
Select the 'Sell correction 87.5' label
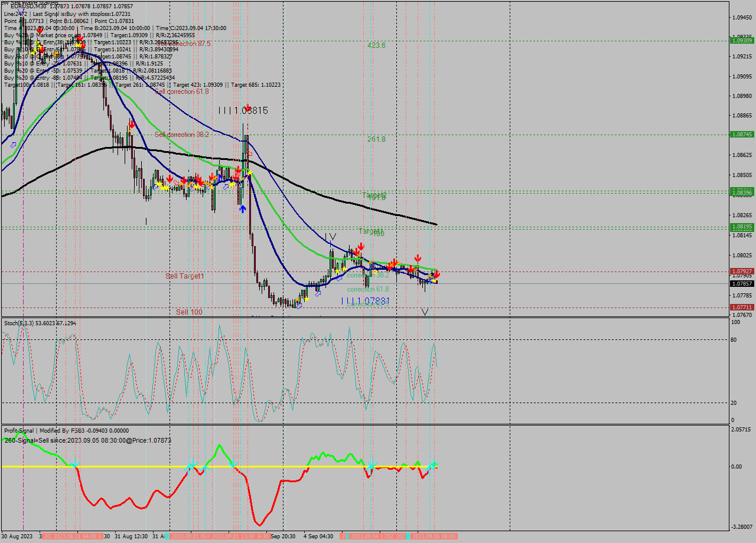(x=183, y=44)
